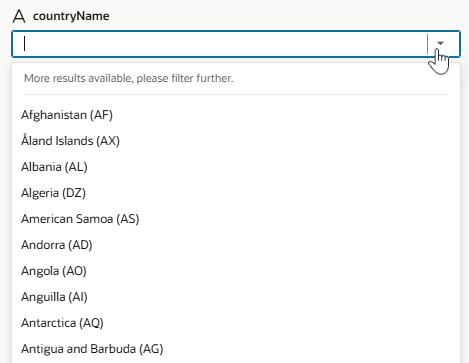
Task: Select the Algeria (DZ) entry
Action: click(236, 193)
